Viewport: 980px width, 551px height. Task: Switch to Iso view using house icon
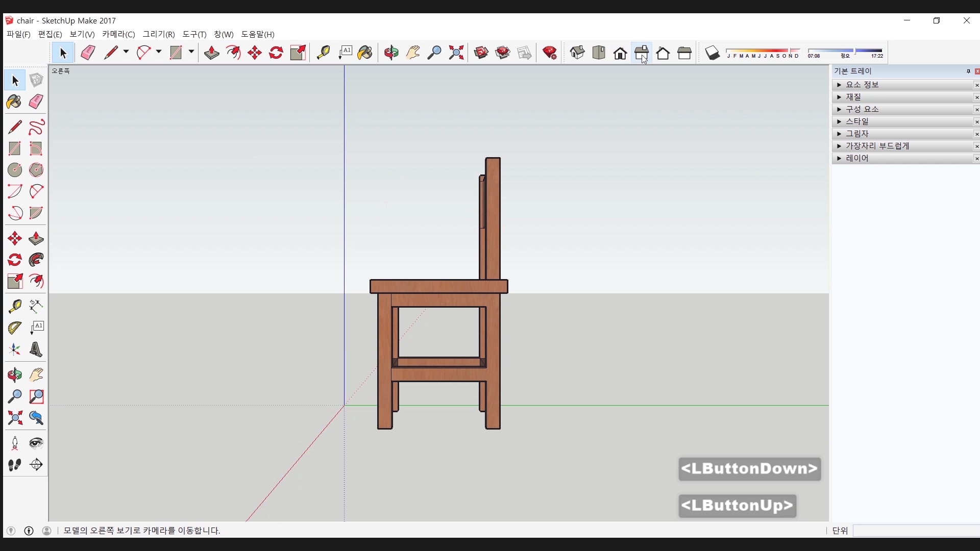(x=577, y=53)
